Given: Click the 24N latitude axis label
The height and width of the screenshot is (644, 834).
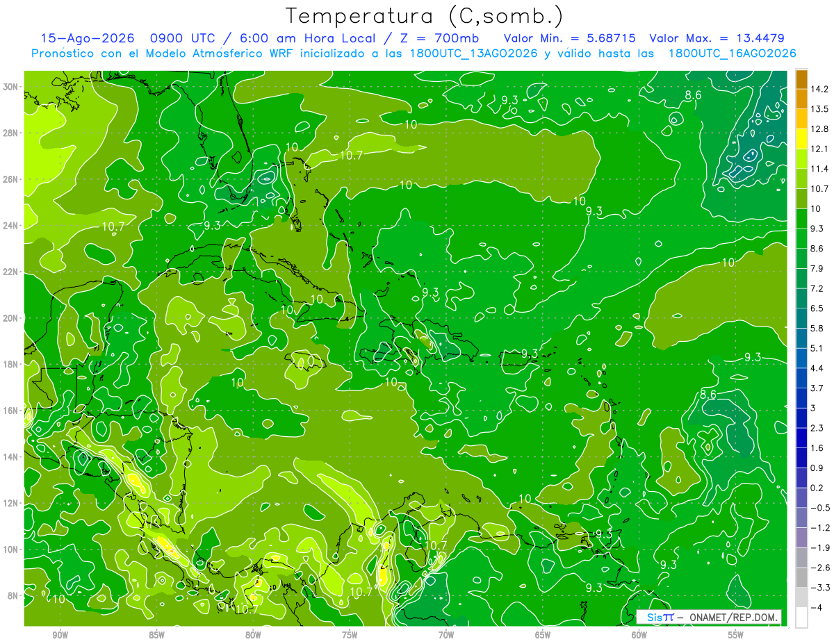Looking at the screenshot, I should [12, 226].
